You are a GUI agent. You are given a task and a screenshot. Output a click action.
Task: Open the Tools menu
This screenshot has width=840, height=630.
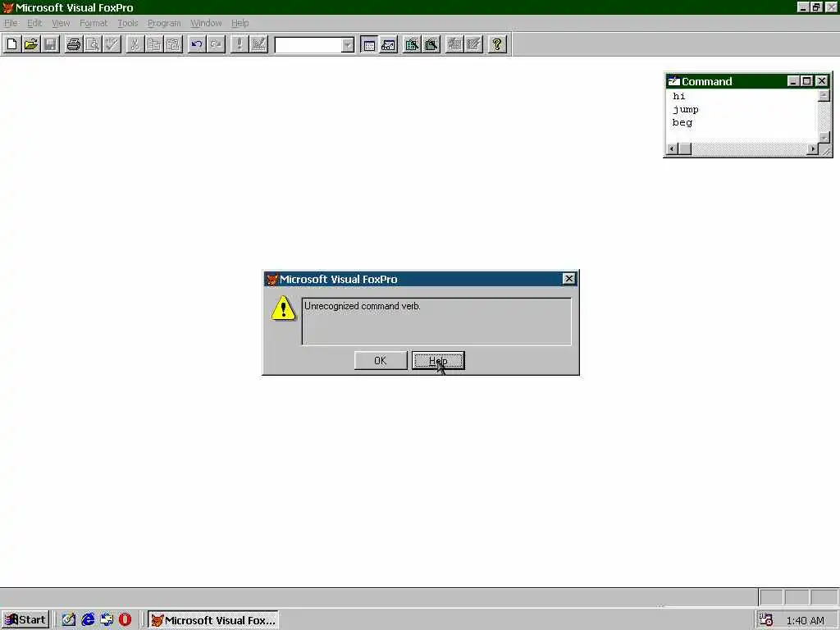point(127,23)
